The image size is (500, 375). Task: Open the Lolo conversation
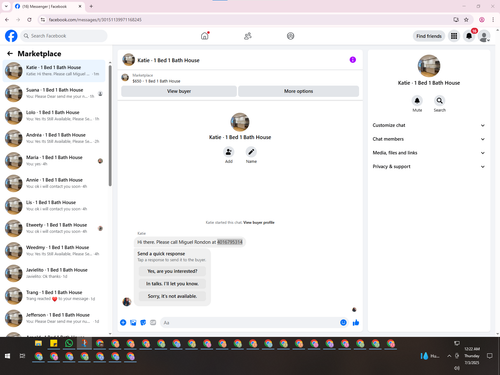point(54,116)
